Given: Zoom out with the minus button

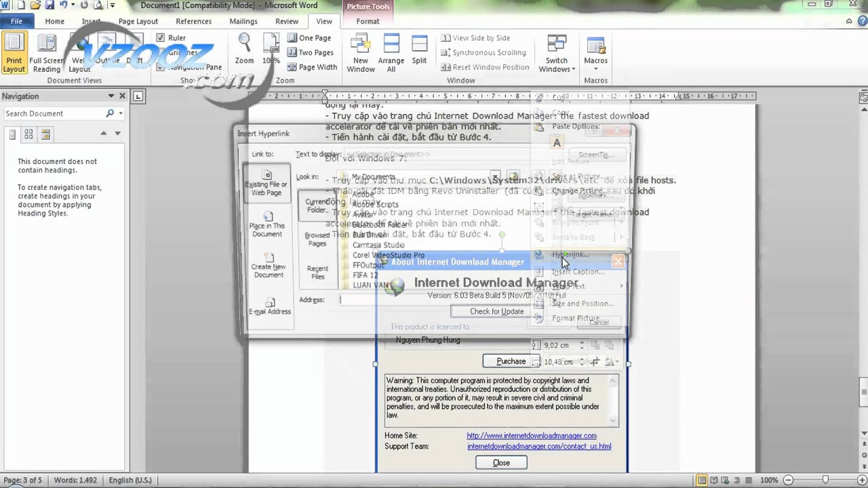Looking at the screenshot, I should [788, 480].
